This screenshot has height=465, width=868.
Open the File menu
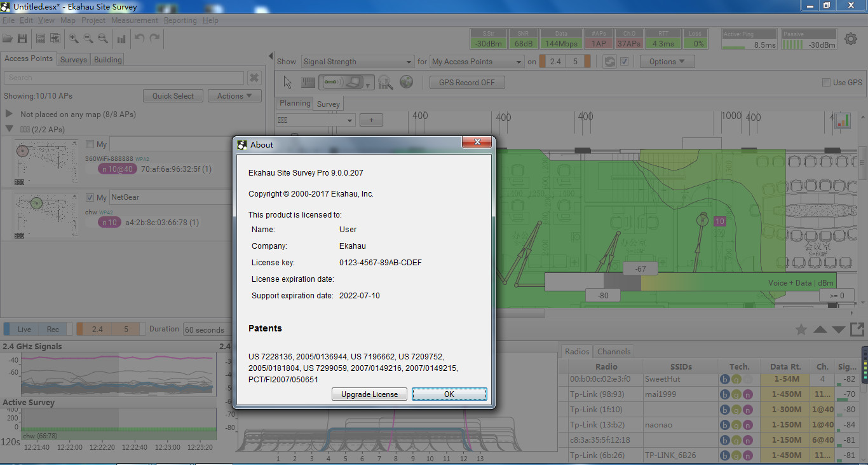pos(8,20)
